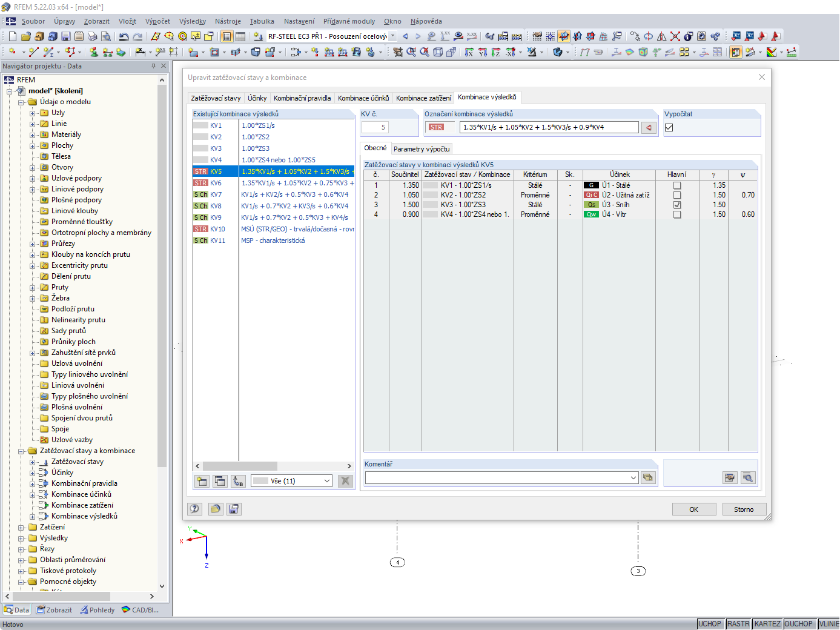Image resolution: width=840 pixels, height=630 pixels.
Task: Show view in Z direction
Action: (x=496, y=52)
